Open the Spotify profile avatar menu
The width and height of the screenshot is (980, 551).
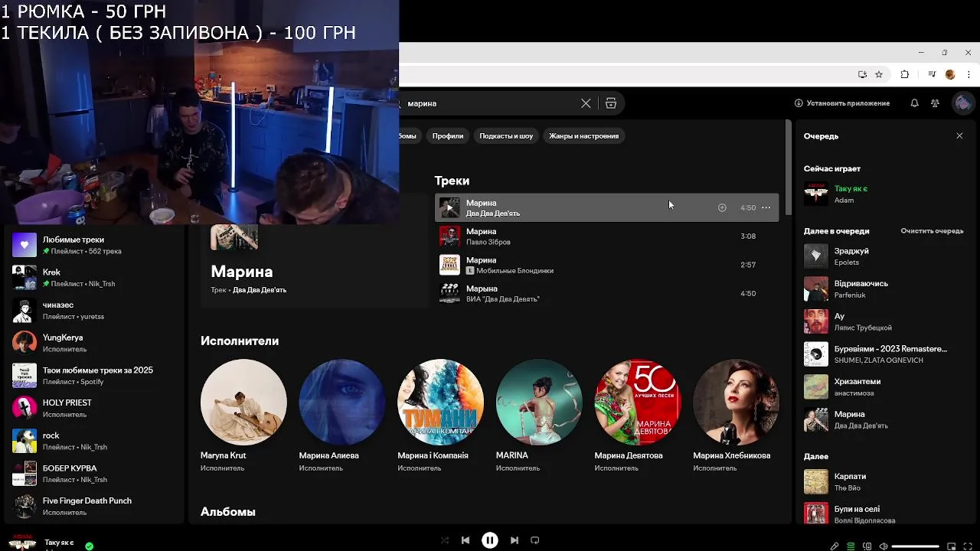click(x=962, y=103)
